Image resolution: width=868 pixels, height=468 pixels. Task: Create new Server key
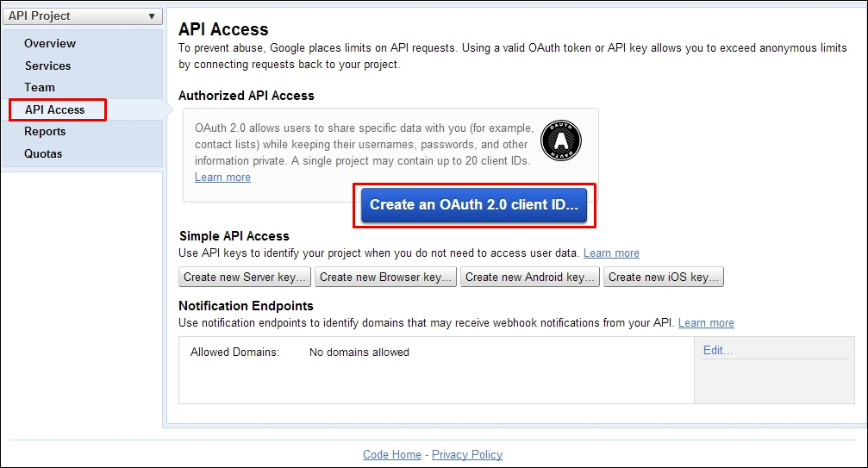(x=245, y=277)
